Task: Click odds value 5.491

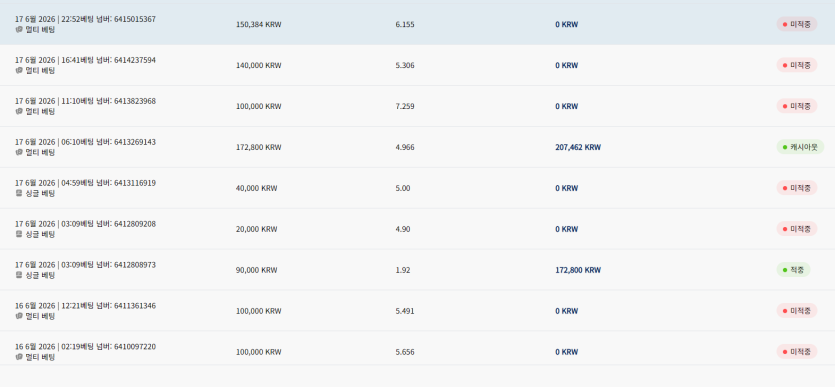Action: (x=405, y=311)
